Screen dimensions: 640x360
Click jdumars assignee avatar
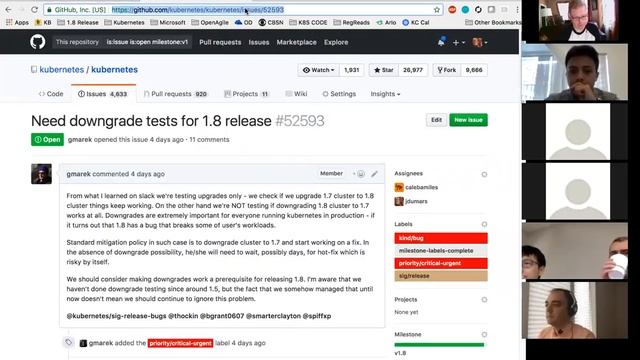(x=399, y=201)
